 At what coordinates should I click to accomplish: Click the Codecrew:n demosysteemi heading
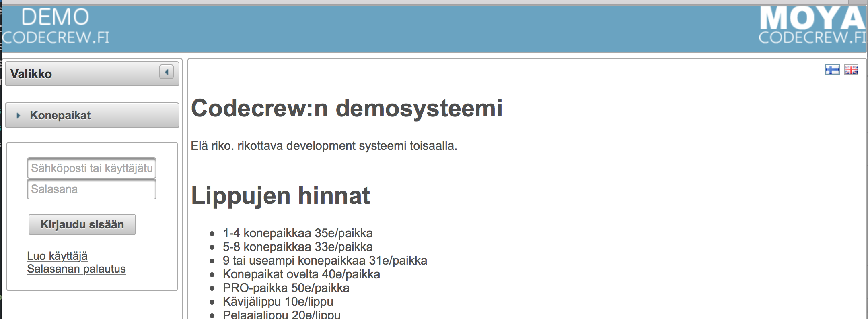[346, 108]
